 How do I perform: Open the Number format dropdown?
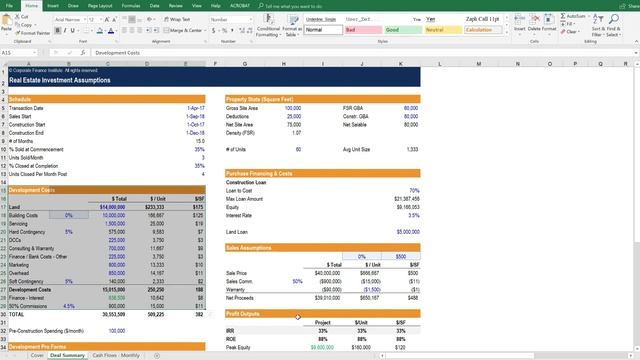(250, 20)
